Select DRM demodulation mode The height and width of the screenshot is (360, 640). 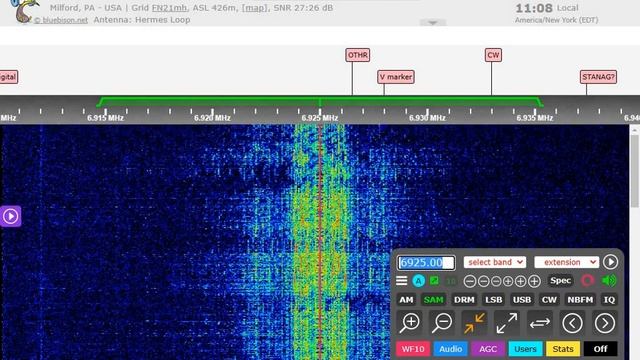click(464, 300)
